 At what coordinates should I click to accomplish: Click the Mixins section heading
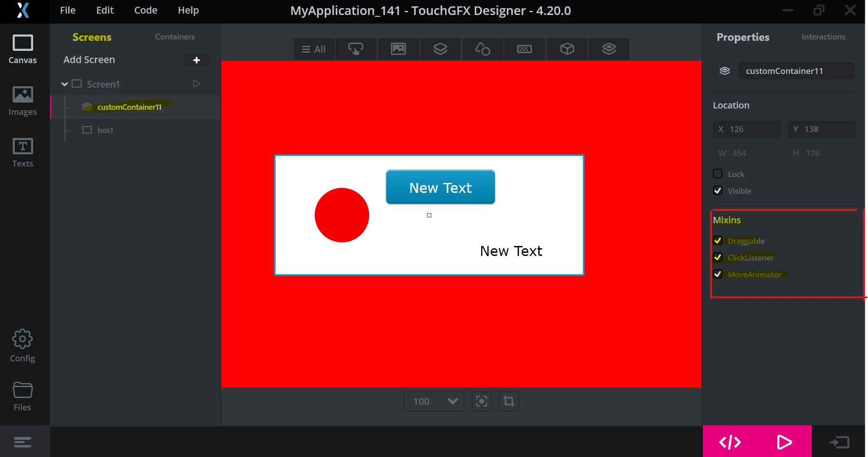(x=727, y=220)
